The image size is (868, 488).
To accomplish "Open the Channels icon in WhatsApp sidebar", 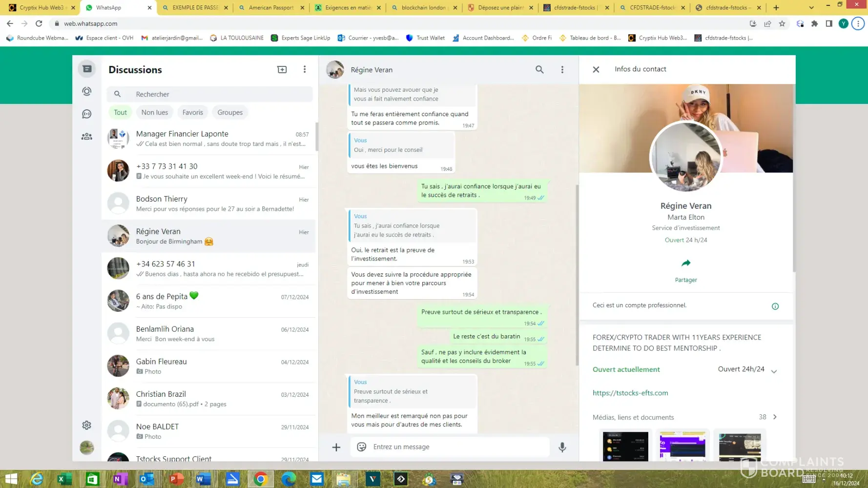I will coord(87,114).
